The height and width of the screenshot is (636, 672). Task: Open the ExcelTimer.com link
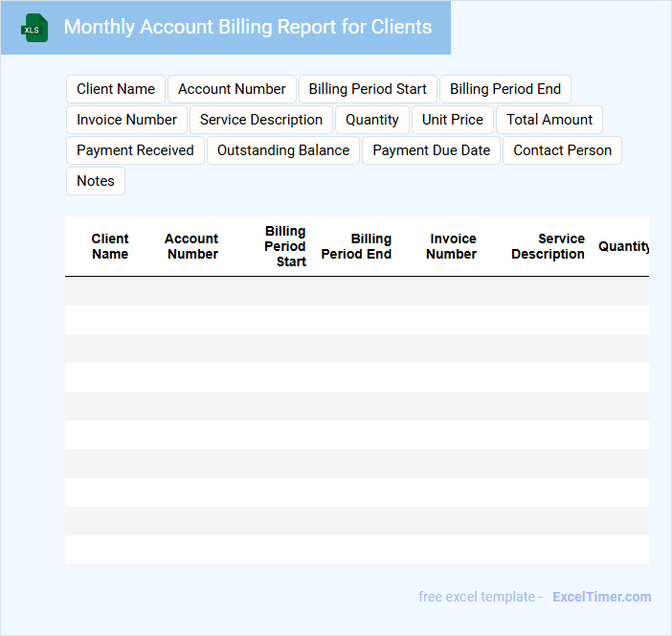click(x=601, y=597)
